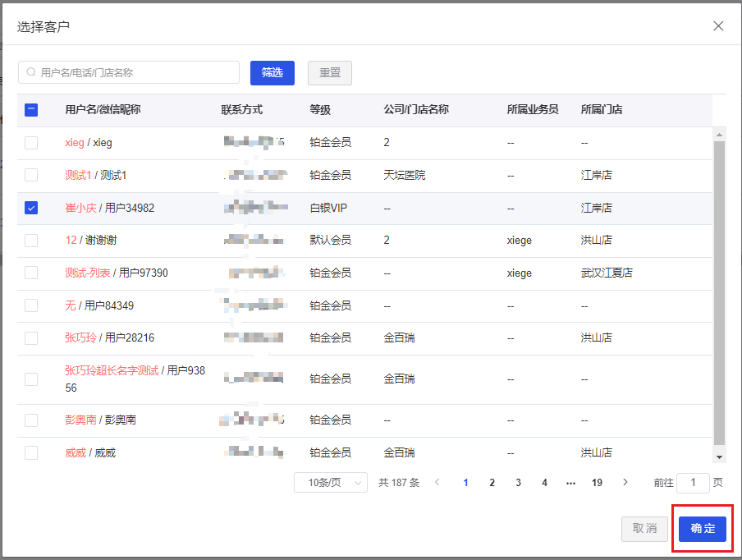The height and width of the screenshot is (560, 742).
Task: Click the 重置 reset button
Action: point(329,73)
